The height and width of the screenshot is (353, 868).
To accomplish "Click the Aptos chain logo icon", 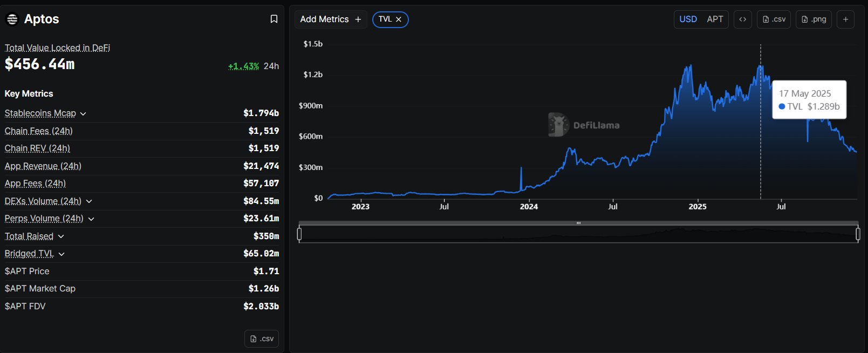I will click(12, 19).
